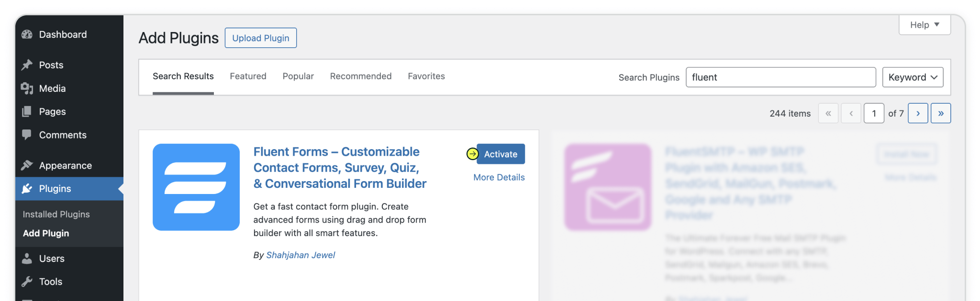Click the Add Plugins page heading
The image size is (980, 301).
pyautogui.click(x=178, y=38)
